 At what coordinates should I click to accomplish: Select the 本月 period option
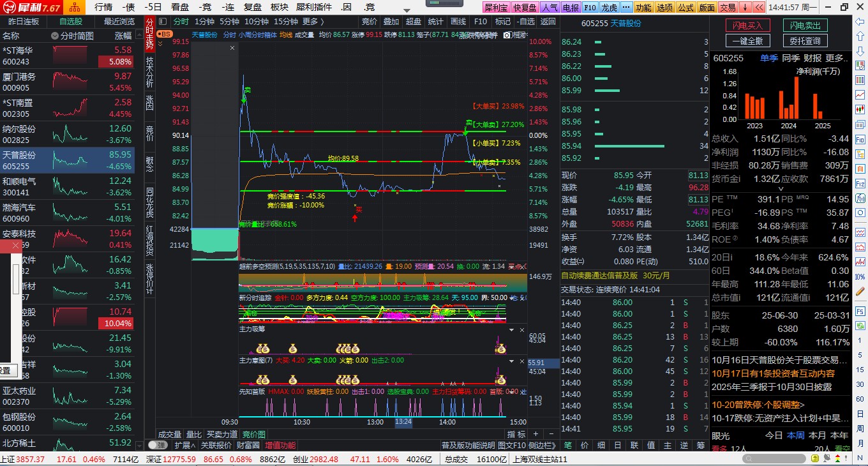pos(817,435)
